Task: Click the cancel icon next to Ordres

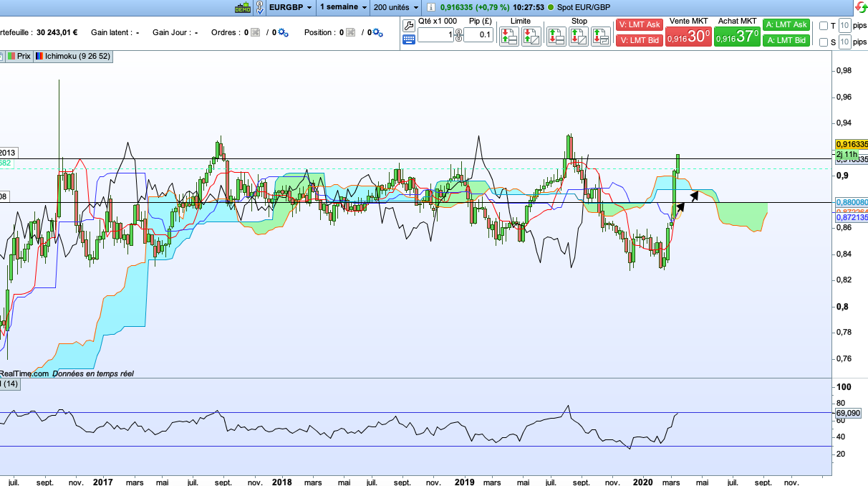Action: (x=255, y=32)
